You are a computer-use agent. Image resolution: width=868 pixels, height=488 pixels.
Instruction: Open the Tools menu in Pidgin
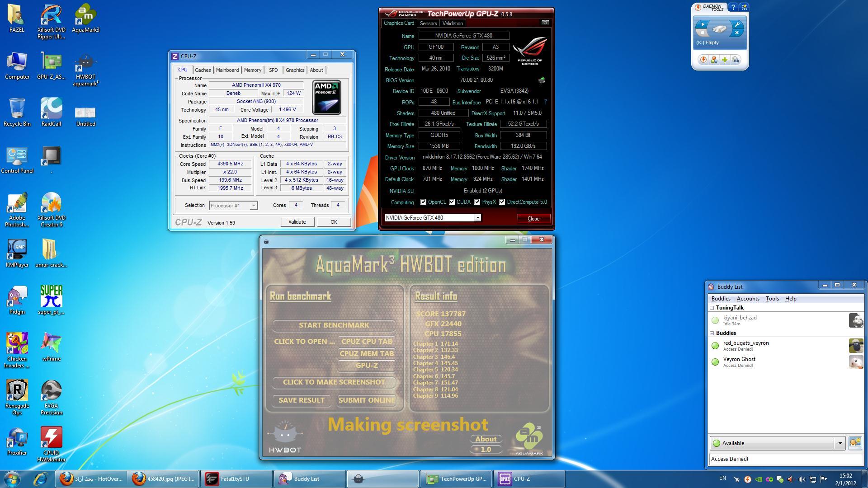pyautogui.click(x=772, y=299)
